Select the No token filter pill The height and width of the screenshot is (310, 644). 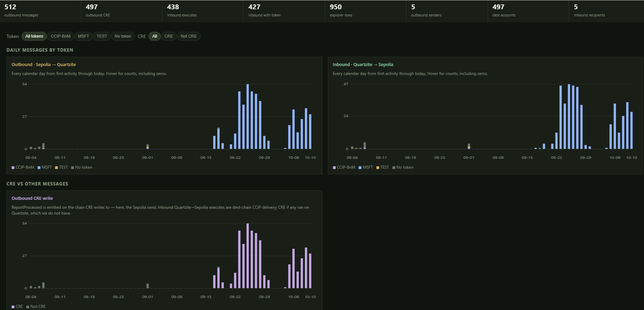122,36
